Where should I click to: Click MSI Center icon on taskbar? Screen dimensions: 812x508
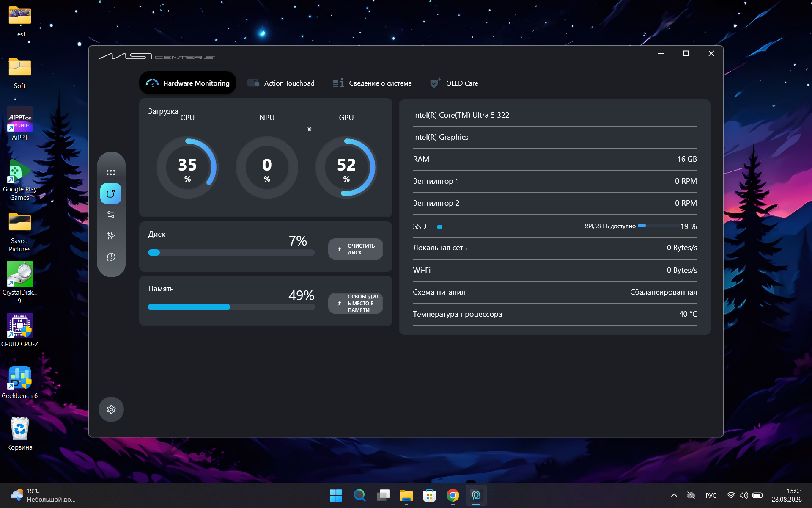pyautogui.click(x=476, y=495)
